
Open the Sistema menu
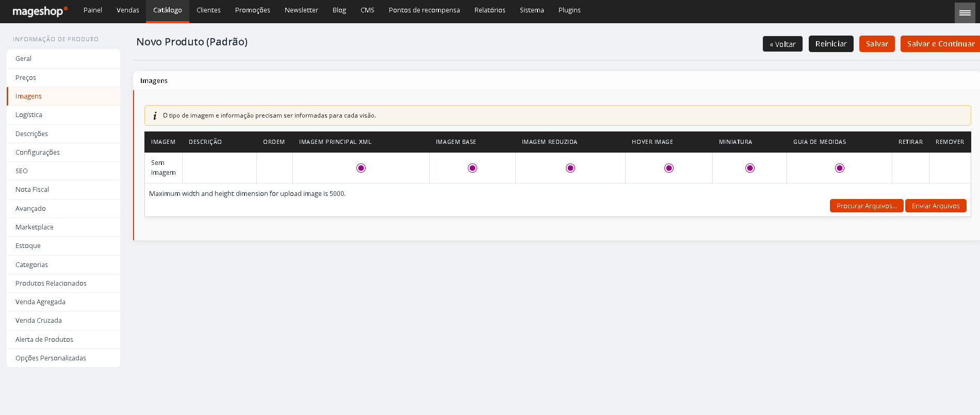click(532, 10)
